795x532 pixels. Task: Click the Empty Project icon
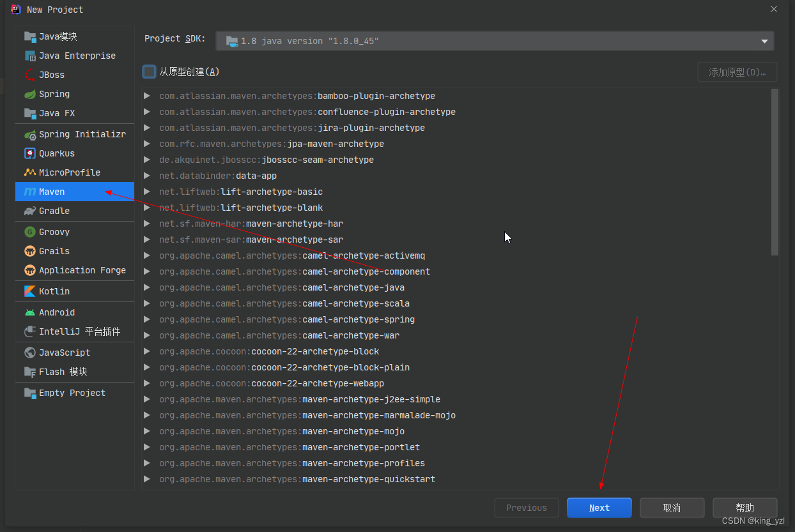[x=30, y=393]
